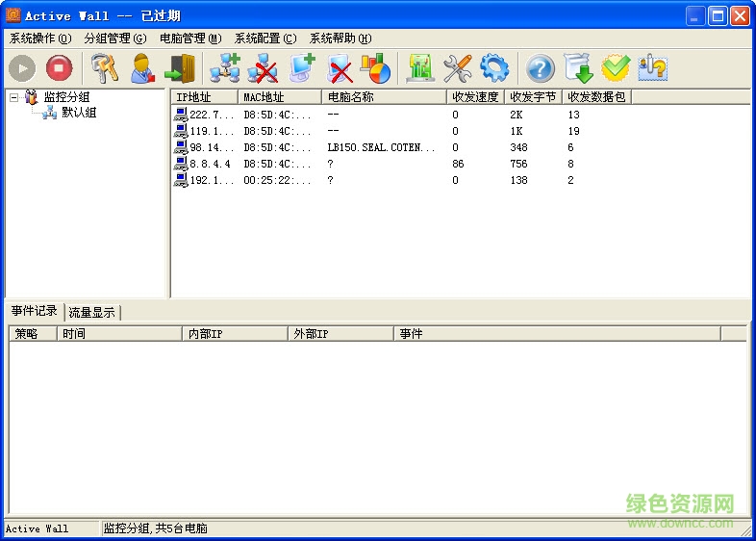Open the 电脑管理 menu
Viewport: 756px width, 541px height.
click(x=190, y=39)
